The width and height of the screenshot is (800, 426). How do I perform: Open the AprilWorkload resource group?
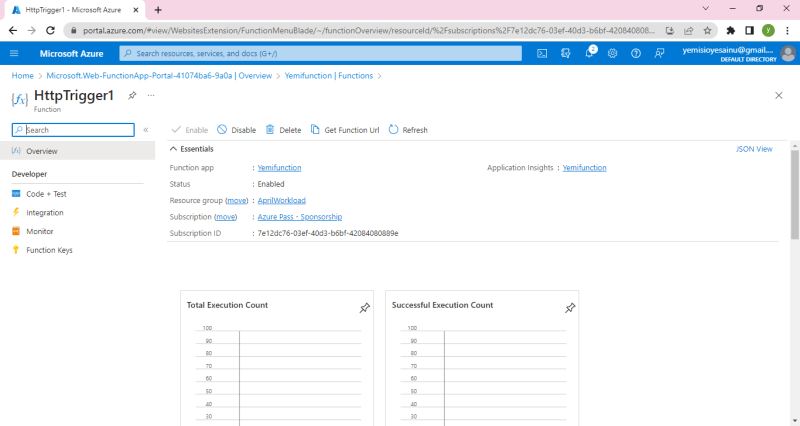[x=282, y=201]
